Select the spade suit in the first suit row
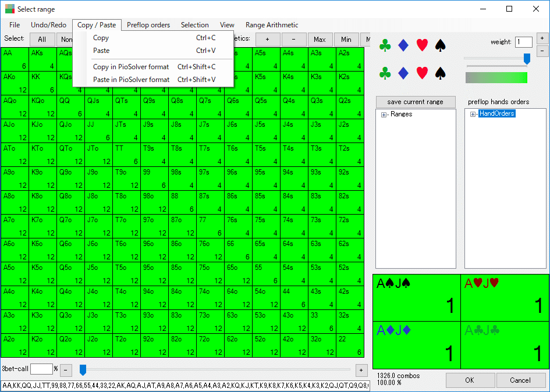This screenshot has height=392, width=550. 441,45
